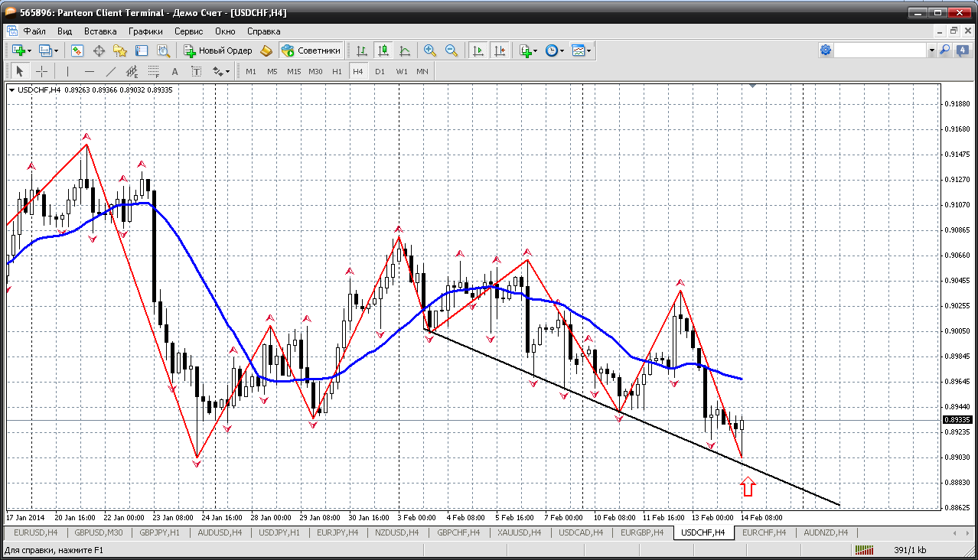Open the Profiles toolbar button
This screenshot has width=978, height=560.
tap(45, 50)
